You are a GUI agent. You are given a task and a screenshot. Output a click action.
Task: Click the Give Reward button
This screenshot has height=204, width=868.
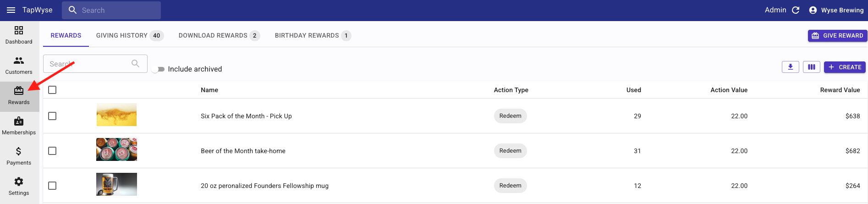[837, 35]
